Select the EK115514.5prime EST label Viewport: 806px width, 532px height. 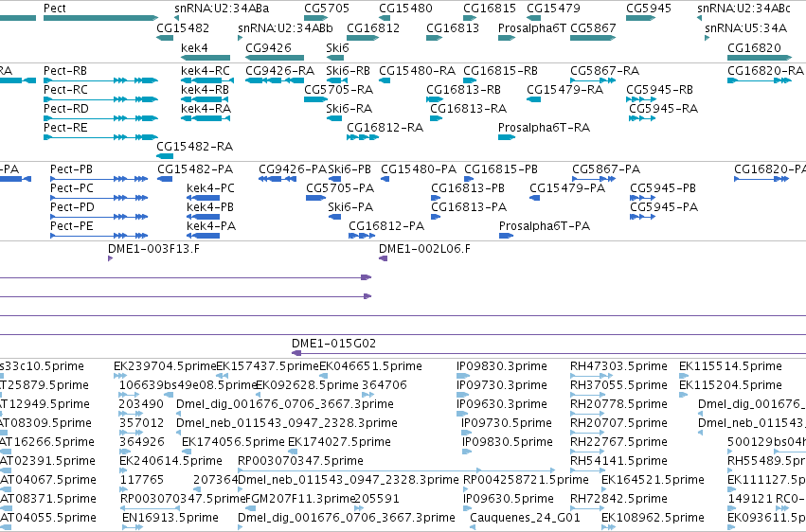(x=730, y=366)
